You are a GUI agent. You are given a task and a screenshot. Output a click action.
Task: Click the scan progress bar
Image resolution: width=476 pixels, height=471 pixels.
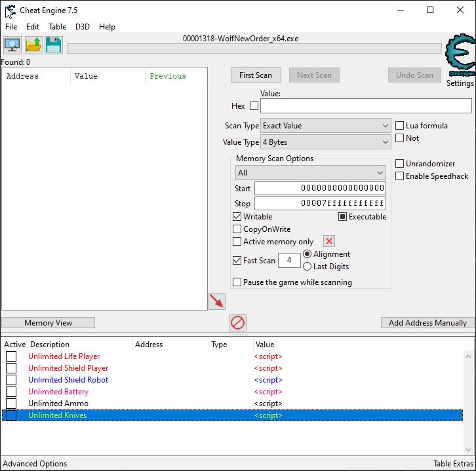(x=254, y=48)
